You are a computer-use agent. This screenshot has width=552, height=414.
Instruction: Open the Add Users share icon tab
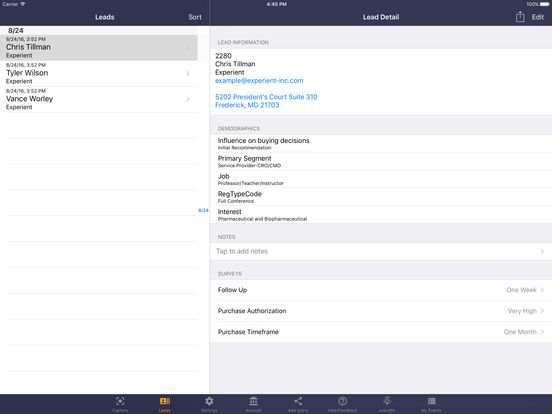point(298,401)
